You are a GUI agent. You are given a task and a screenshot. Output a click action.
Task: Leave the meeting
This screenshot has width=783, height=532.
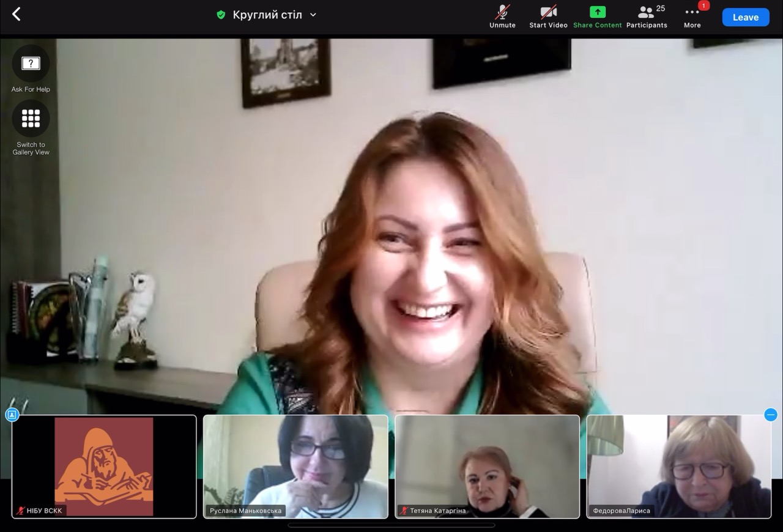[x=745, y=17]
